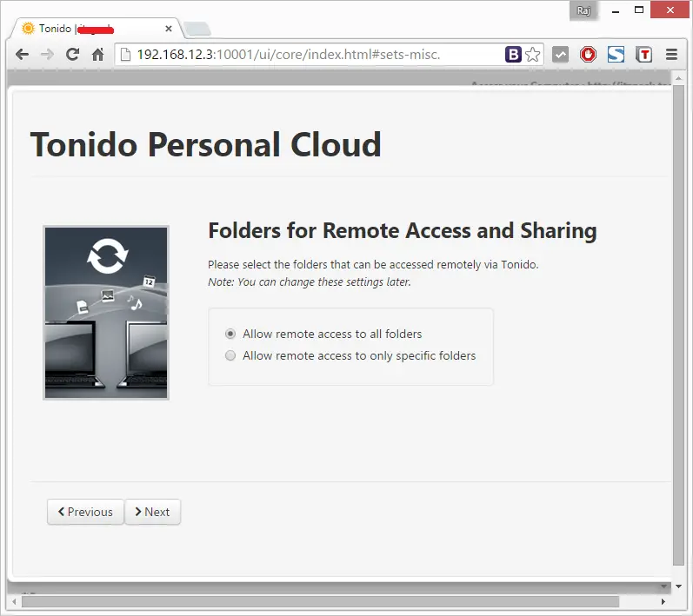Click the purple B extension icon

click(x=513, y=55)
